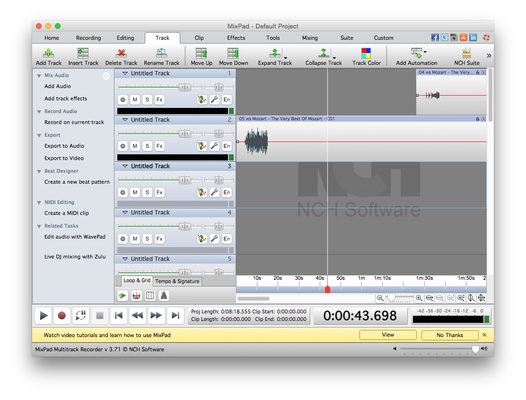The width and height of the screenshot is (526, 400).
Task: Open the Editing tab
Action: [125, 38]
